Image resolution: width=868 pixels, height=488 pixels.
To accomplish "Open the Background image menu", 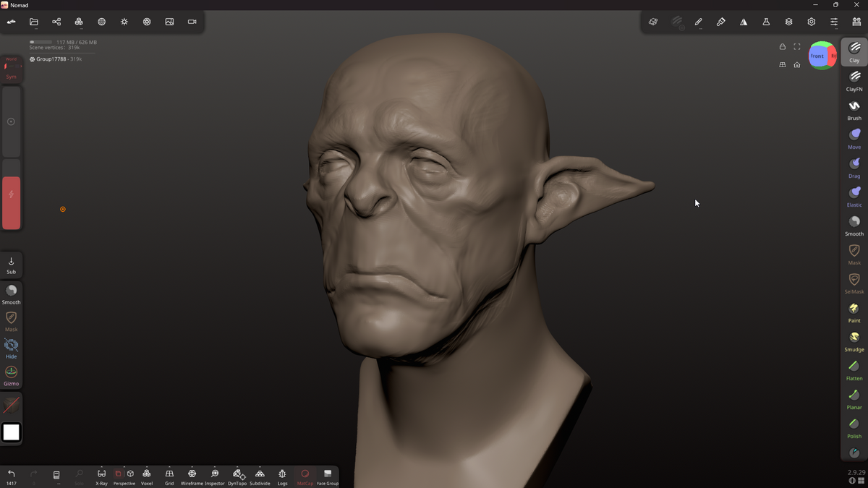I will click(169, 22).
